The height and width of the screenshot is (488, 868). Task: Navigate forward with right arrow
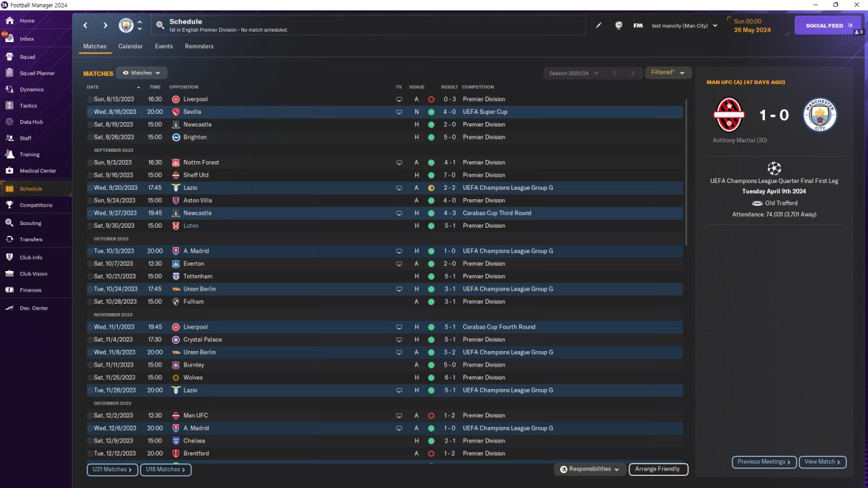tap(105, 25)
